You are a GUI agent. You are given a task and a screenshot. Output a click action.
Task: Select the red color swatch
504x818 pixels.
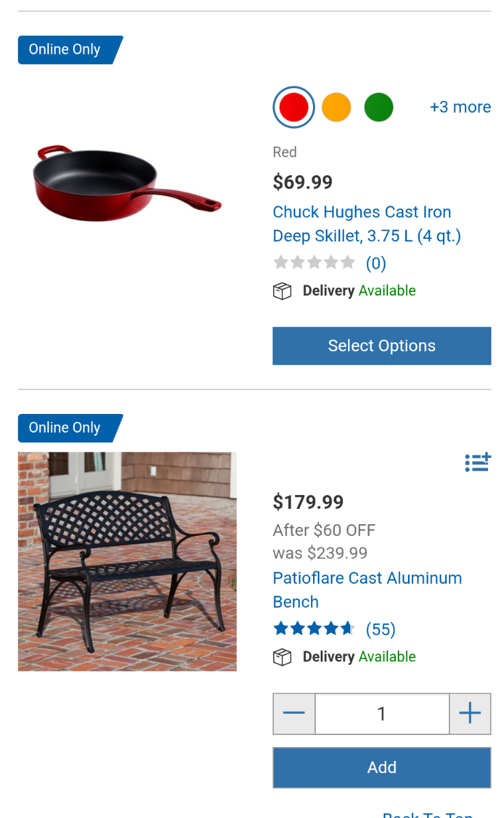click(x=294, y=107)
